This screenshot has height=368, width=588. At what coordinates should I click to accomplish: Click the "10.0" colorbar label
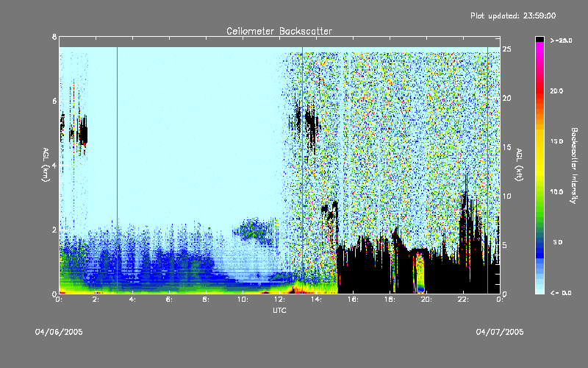[x=556, y=192]
